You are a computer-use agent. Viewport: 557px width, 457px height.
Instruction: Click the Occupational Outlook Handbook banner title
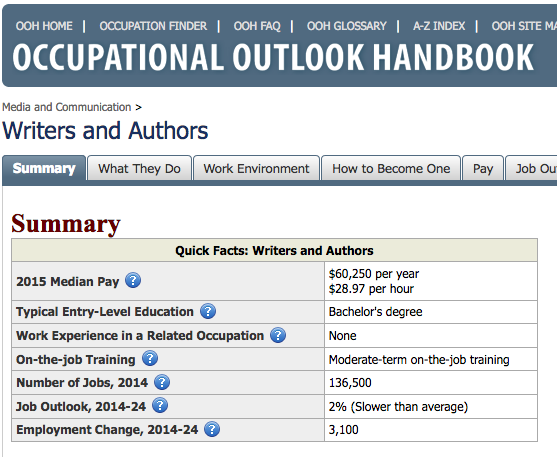coord(273,57)
